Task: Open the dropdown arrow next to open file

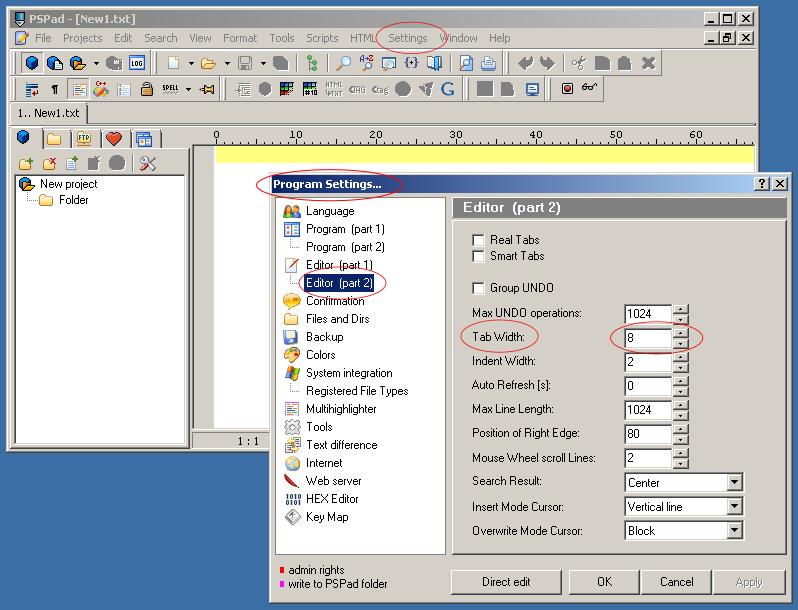Action: click(227, 64)
